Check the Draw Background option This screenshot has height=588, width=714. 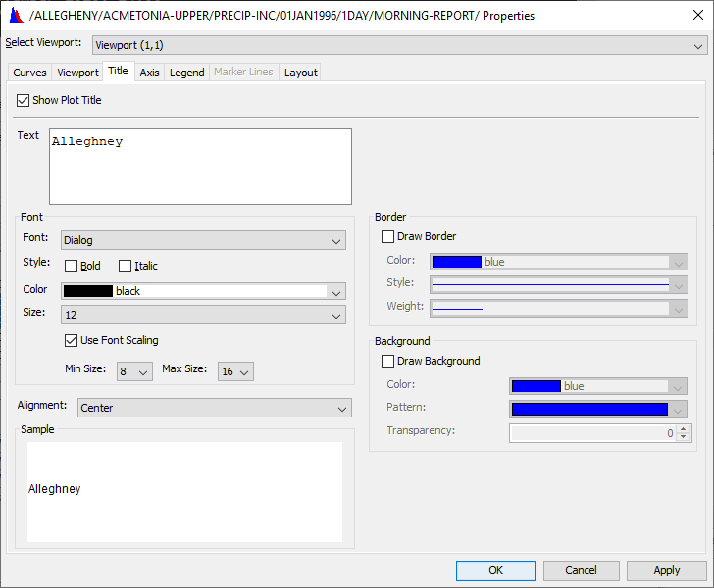click(x=388, y=361)
